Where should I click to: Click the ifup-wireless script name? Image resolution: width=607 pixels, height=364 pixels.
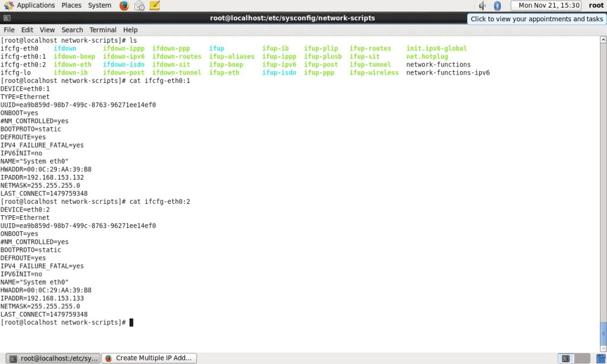click(374, 73)
